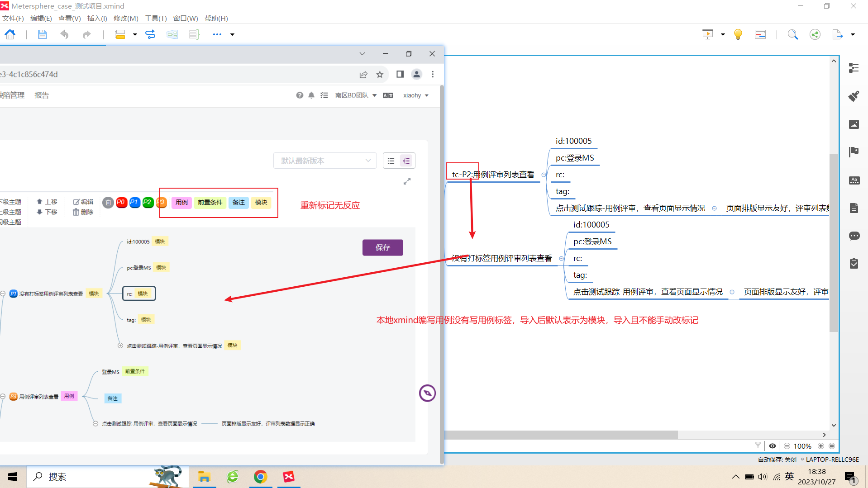Image resolution: width=868 pixels, height=488 pixels.
Task: Click the zoom in plus control
Action: click(820, 446)
